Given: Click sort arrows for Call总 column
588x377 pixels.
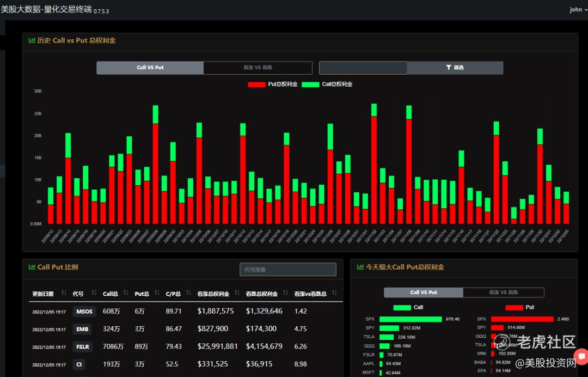Looking at the screenshot, I should point(126,293).
